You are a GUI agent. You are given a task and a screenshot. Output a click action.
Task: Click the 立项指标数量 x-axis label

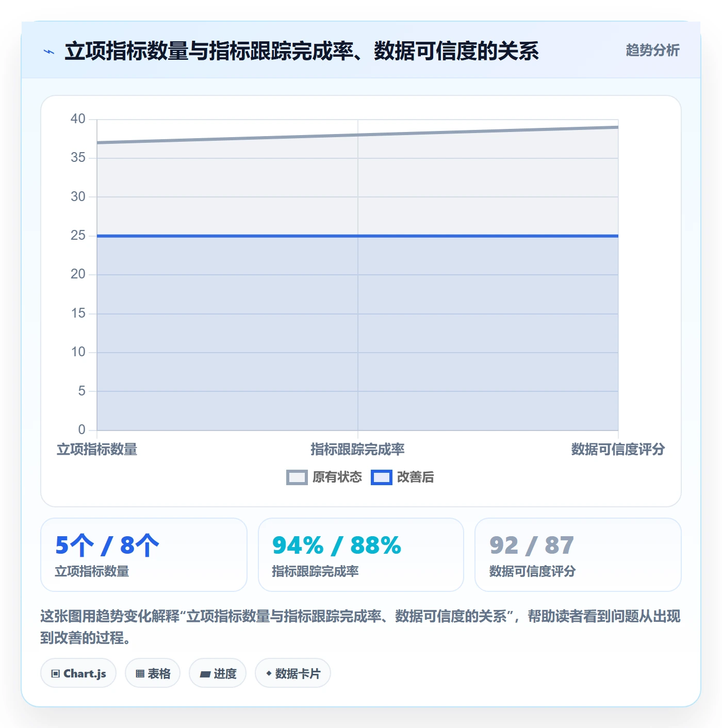pos(97,450)
